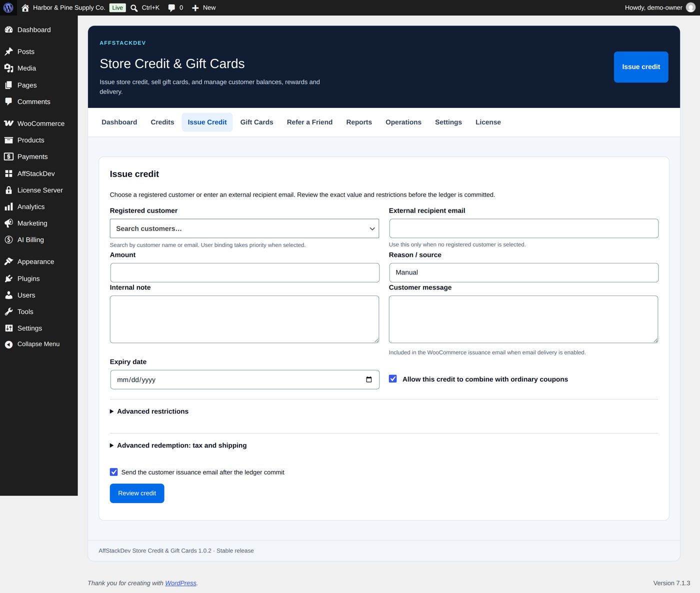Focus the Amount input field

pos(244,272)
